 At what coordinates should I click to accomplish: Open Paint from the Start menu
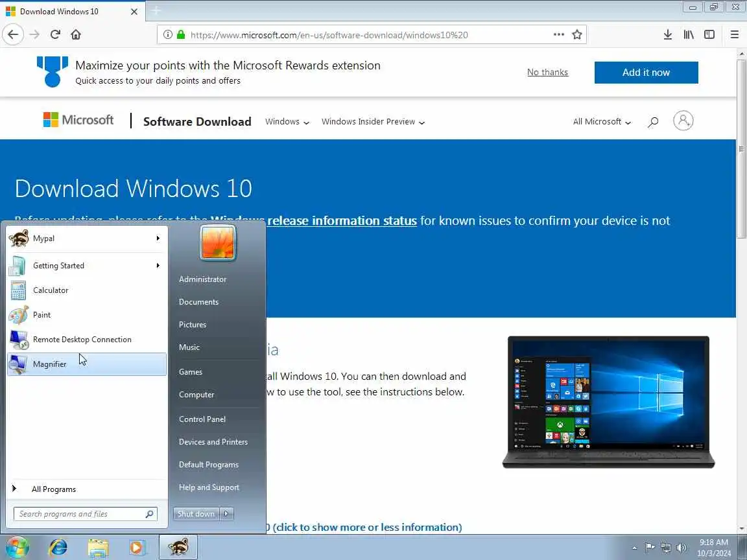point(87,315)
